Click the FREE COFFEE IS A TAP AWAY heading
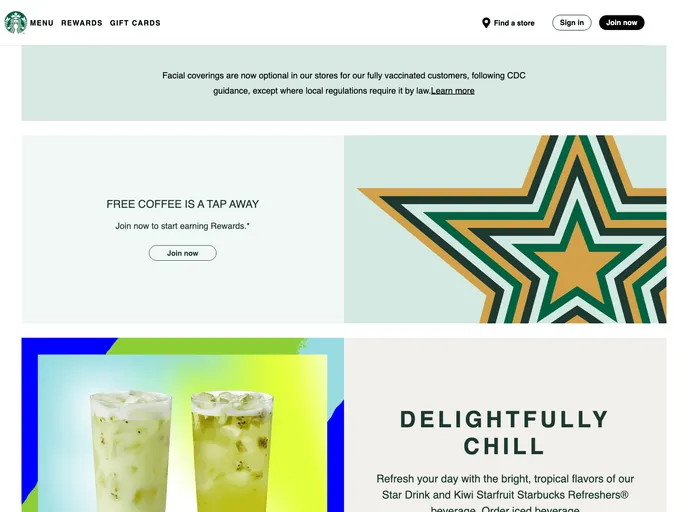This screenshot has height=512, width=688. click(x=183, y=204)
